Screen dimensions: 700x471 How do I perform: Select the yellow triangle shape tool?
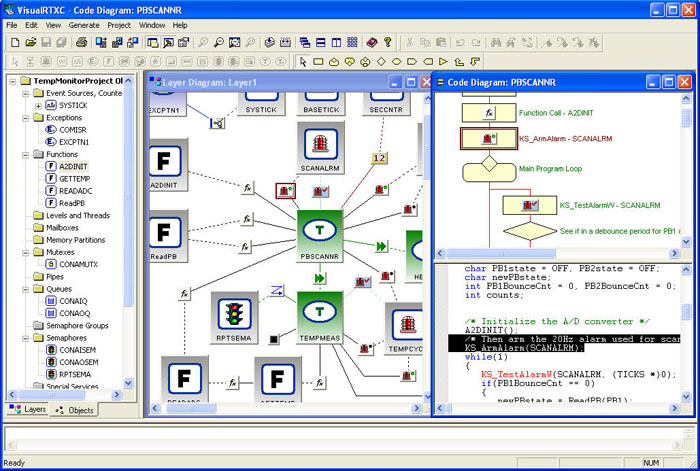tap(443, 62)
